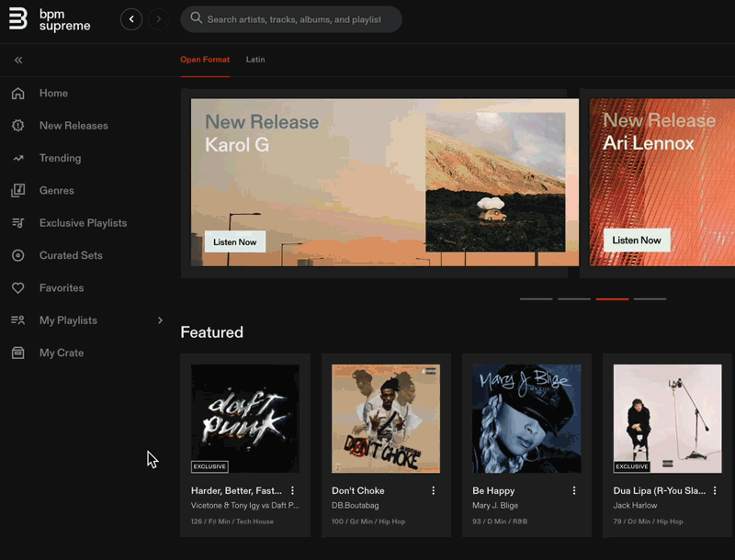This screenshot has width=735, height=560.
Task: Click the Featured section heading
Action: [x=212, y=332]
